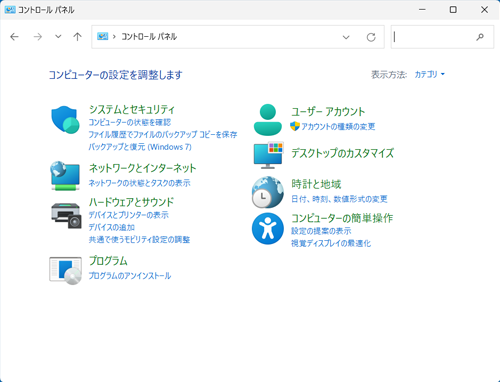This screenshot has height=382, width=500.
Task: Open the Clock and Region globe icon
Action: [x=268, y=192]
